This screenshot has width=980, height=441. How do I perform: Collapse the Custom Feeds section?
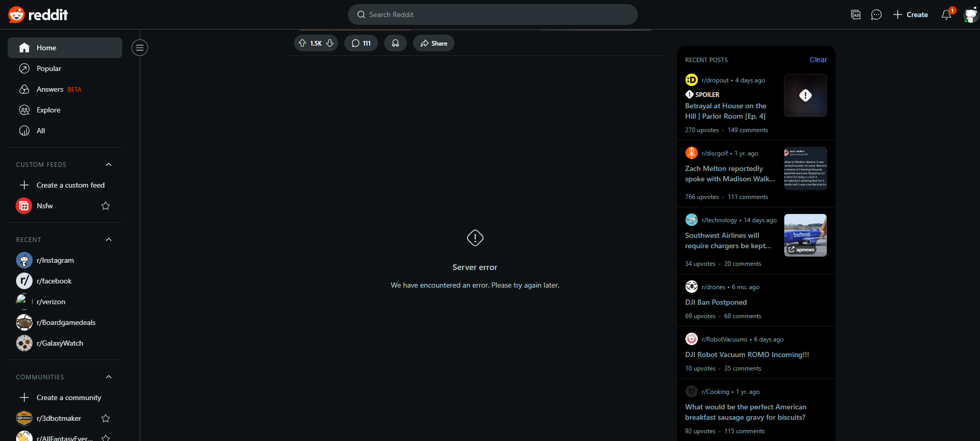(109, 164)
